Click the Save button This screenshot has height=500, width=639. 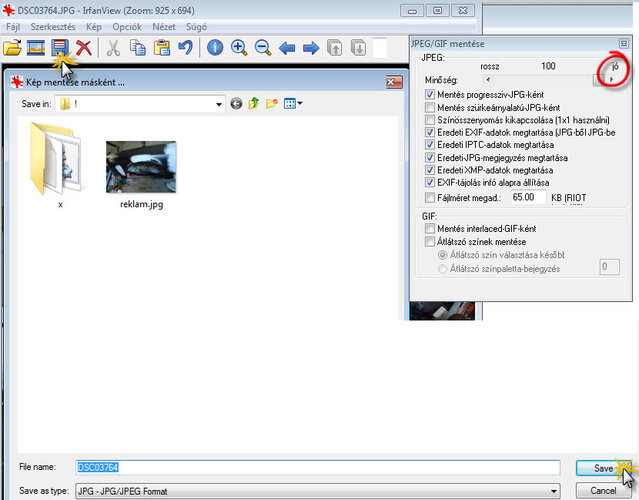point(603,468)
